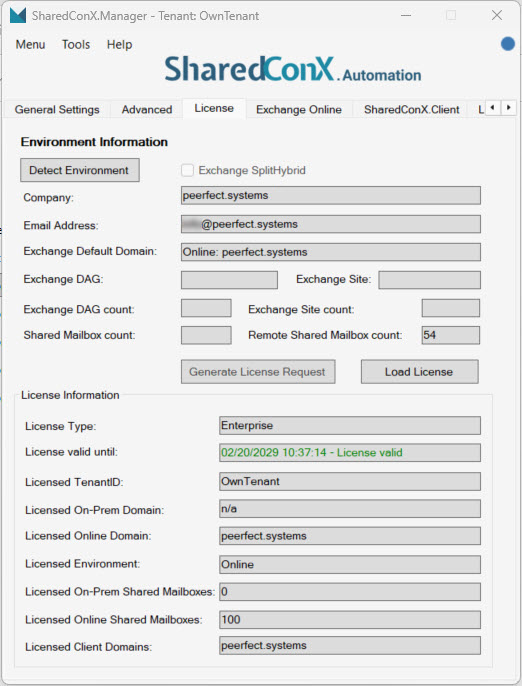This screenshot has width=522, height=686.
Task: Click the Licensed Online Domain field
Action: click(350, 536)
